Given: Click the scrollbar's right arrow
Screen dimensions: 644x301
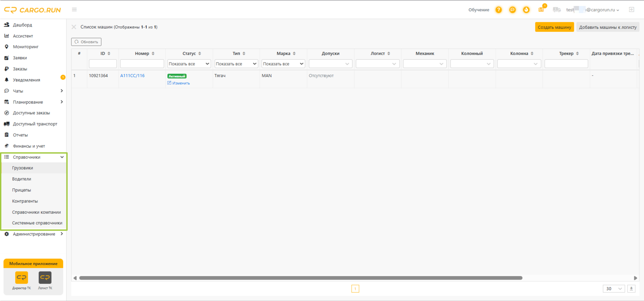Looking at the screenshot, I should 635,278.
